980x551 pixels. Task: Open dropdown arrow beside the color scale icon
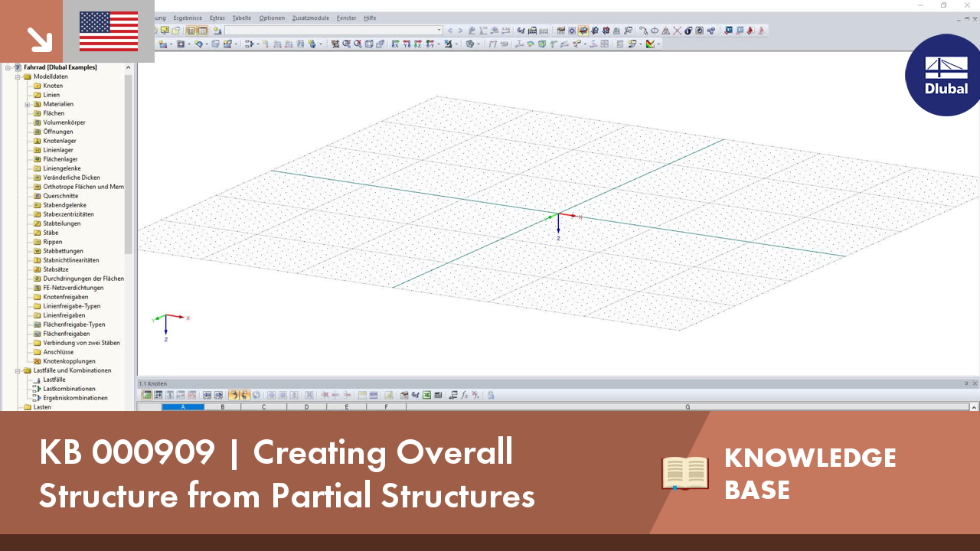pyautogui.click(x=658, y=44)
